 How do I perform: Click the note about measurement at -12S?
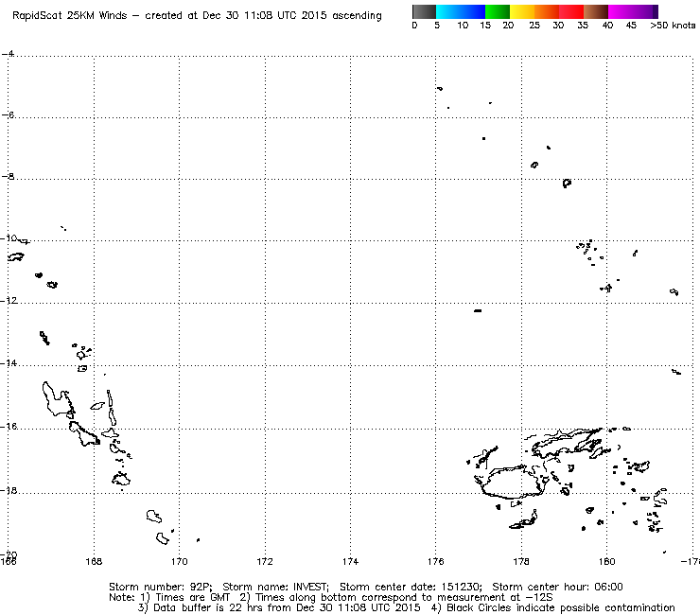coord(396,598)
